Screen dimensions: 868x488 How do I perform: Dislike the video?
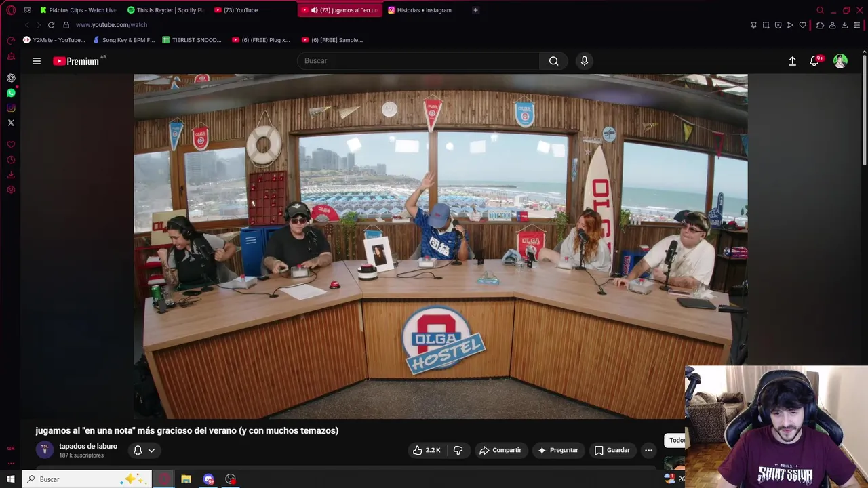coord(458,450)
